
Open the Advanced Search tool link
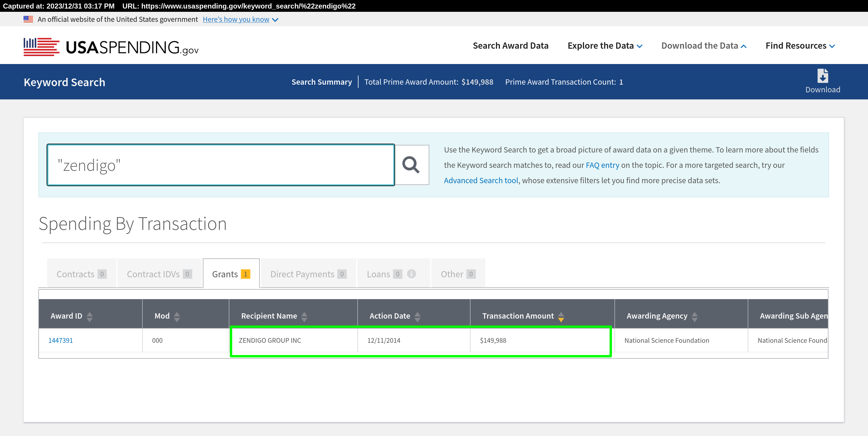coord(481,181)
